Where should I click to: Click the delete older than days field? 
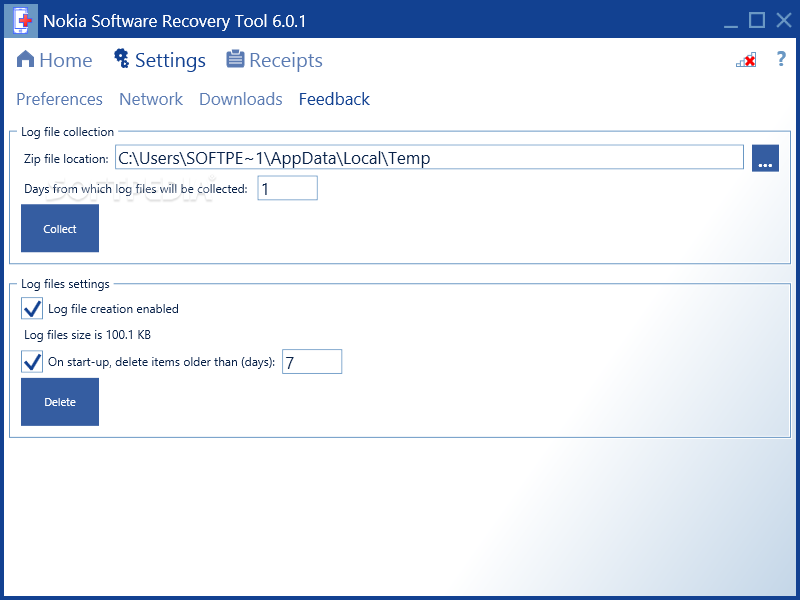tap(312, 362)
